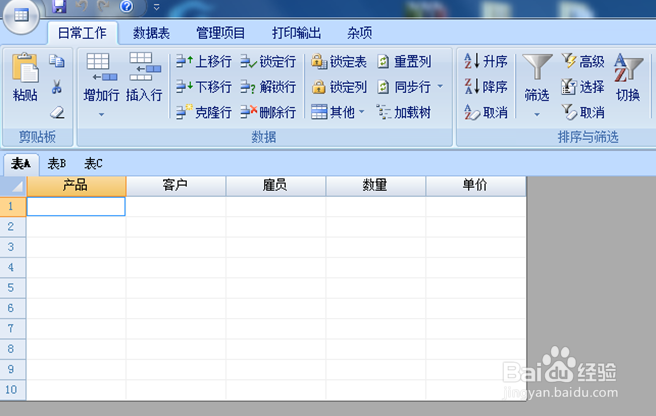Click the Save floppy disk icon
The height and width of the screenshot is (416, 656).
coord(59,6)
